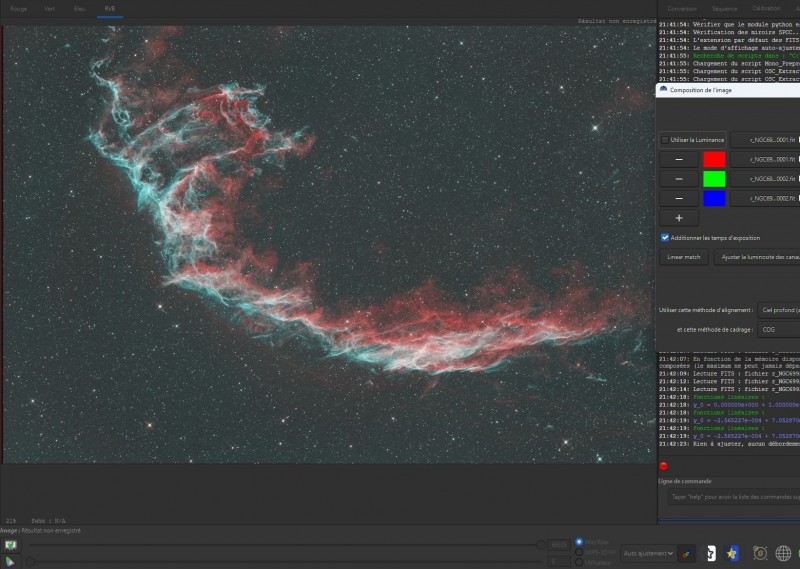Click the 'fwhm : N/A' status text
800x569 pixels.
pos(48,521)
